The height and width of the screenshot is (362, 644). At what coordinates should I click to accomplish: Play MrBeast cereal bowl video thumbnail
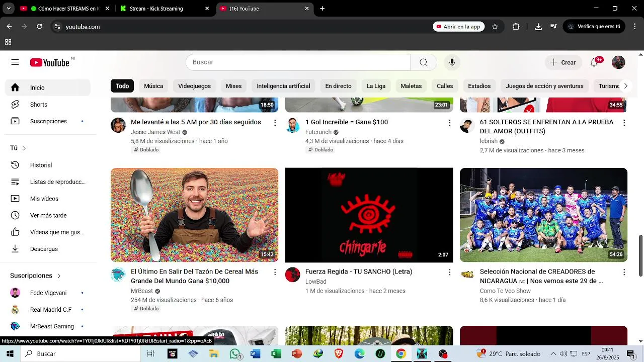194,215
